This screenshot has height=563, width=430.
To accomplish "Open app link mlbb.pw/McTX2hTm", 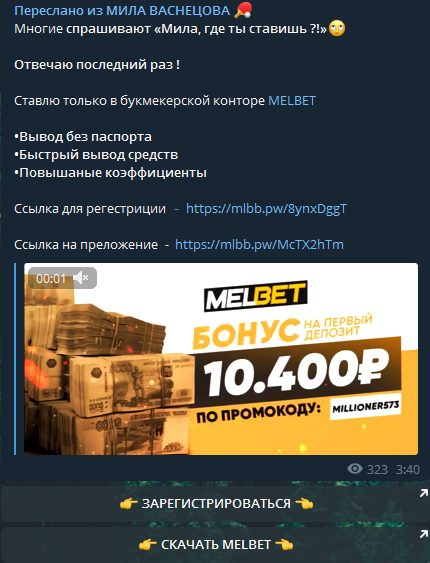I will (x=259, y=245).
